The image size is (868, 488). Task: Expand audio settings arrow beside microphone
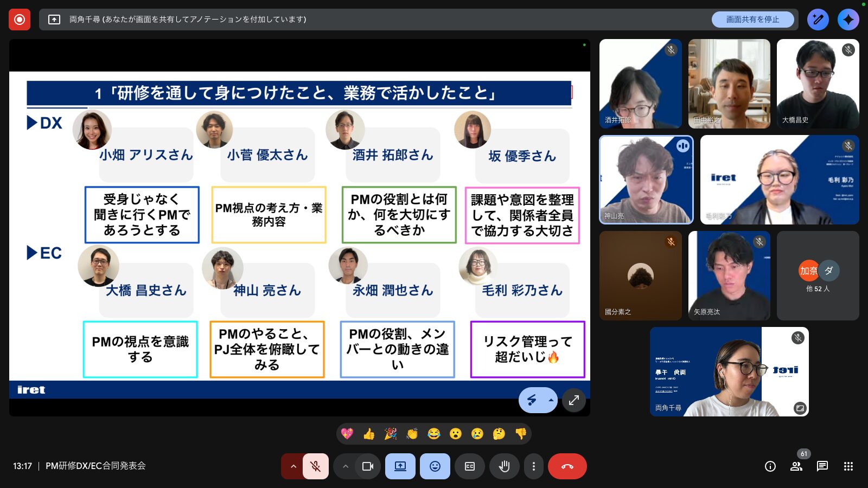pyautogui.click(x=293, y=466)
